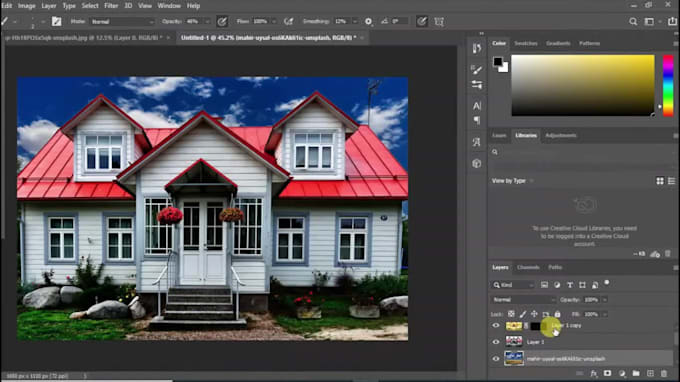Screen dimensions: 680x382
Task: Lock image pixels brush icon
Action: (x=523, y=314)
